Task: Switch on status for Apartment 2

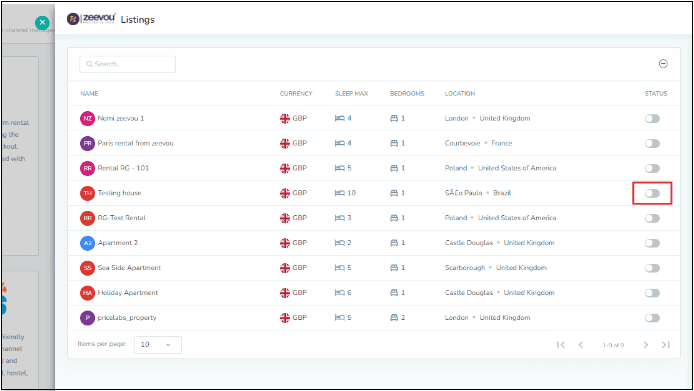Action: click(652, 243)
